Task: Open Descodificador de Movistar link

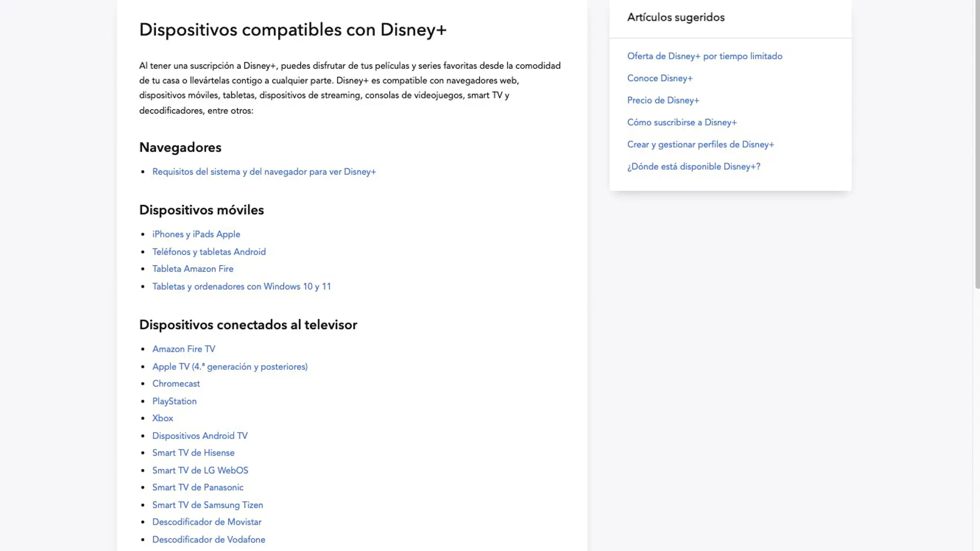Action: click(207, 522)
